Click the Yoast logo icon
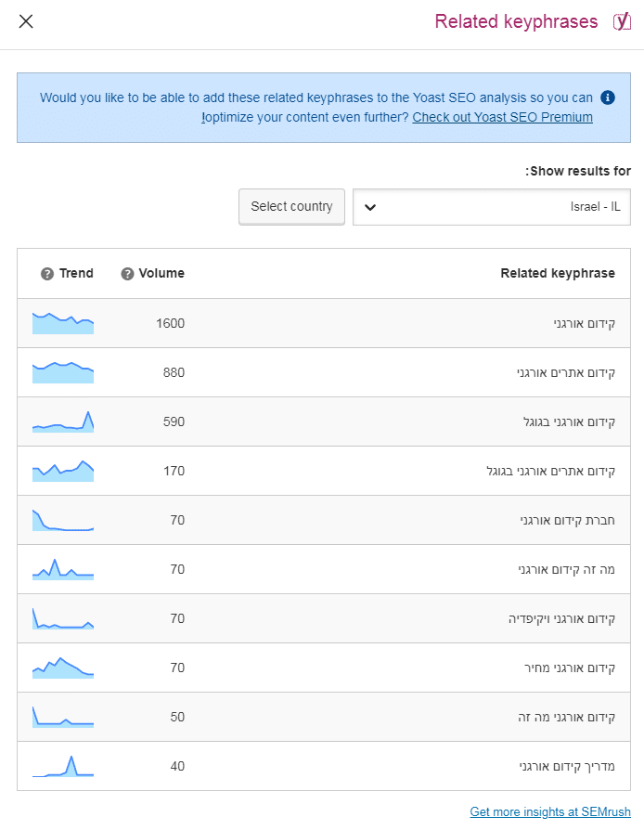 click(622, 21)
